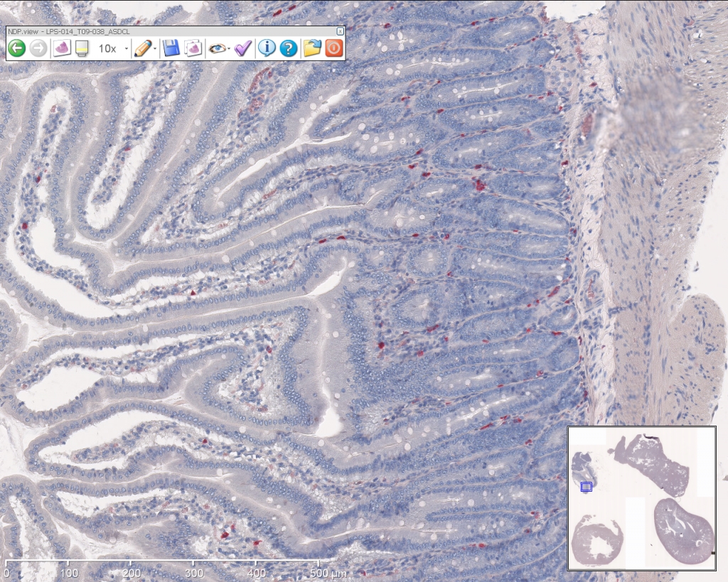Screen dimensions: 728x582
Task: Save with the blue floppy disk icon
Action: point(171,48)
